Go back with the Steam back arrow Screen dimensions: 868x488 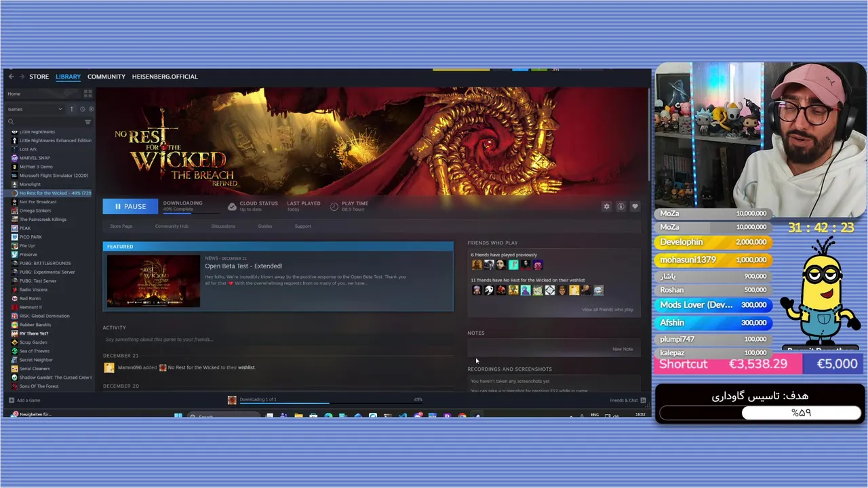[12, 77]
